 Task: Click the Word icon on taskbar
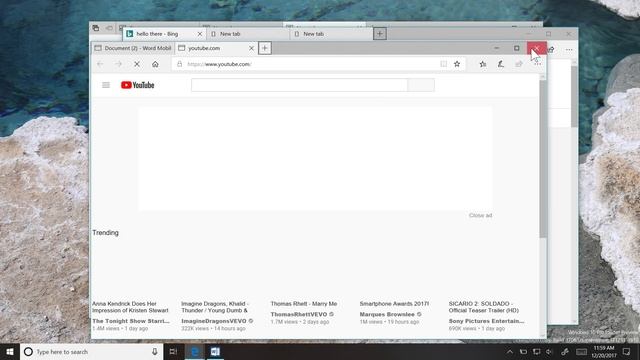pyautogui.click(x=215, y=352)
